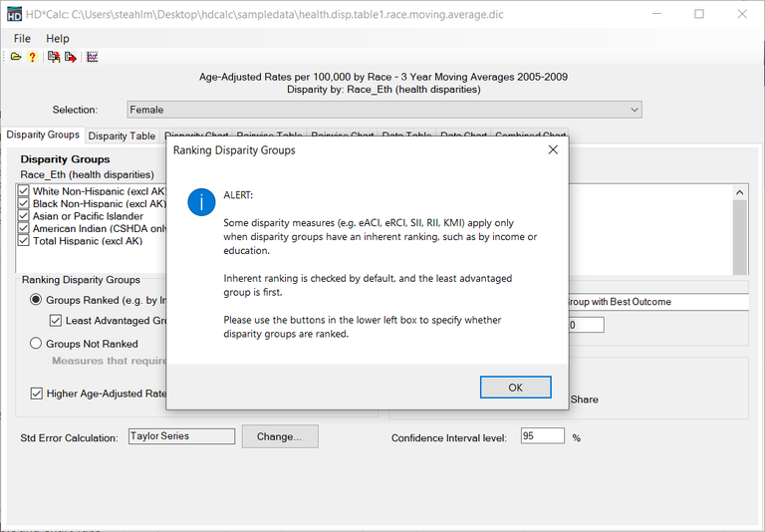Click the Confidence Interval level field
The width and height of the screenshot is (765, 532).
click(542, 436)
